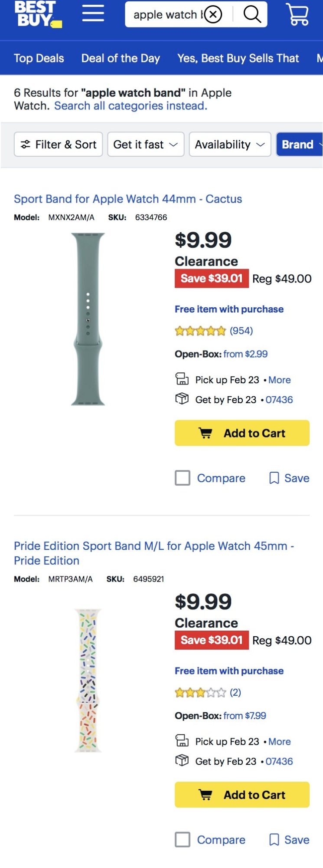The height and width of the screenshot is (868, 323).
Task: Open the shopping cart icon
Action: click(298, 14)
